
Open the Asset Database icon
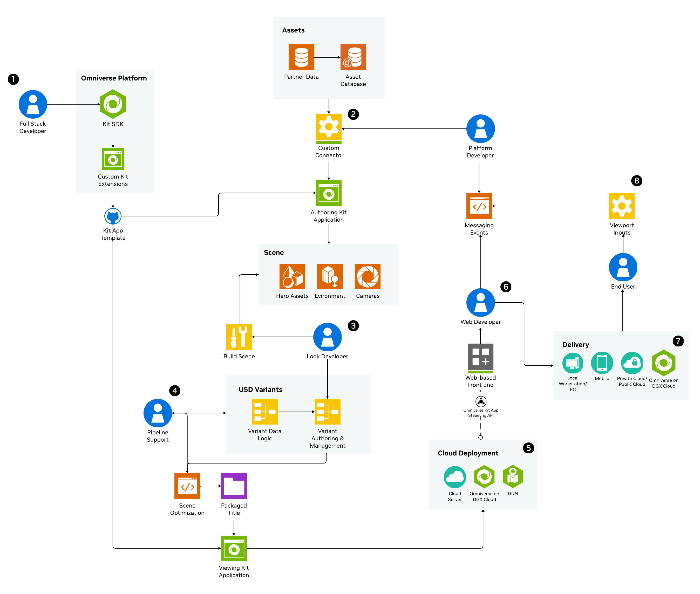tap(353, 57)
